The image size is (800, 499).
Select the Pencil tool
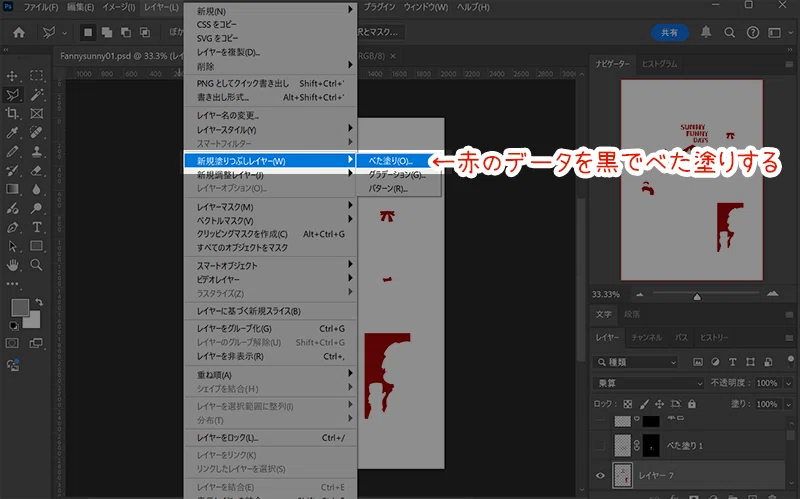tap(12, 152)
